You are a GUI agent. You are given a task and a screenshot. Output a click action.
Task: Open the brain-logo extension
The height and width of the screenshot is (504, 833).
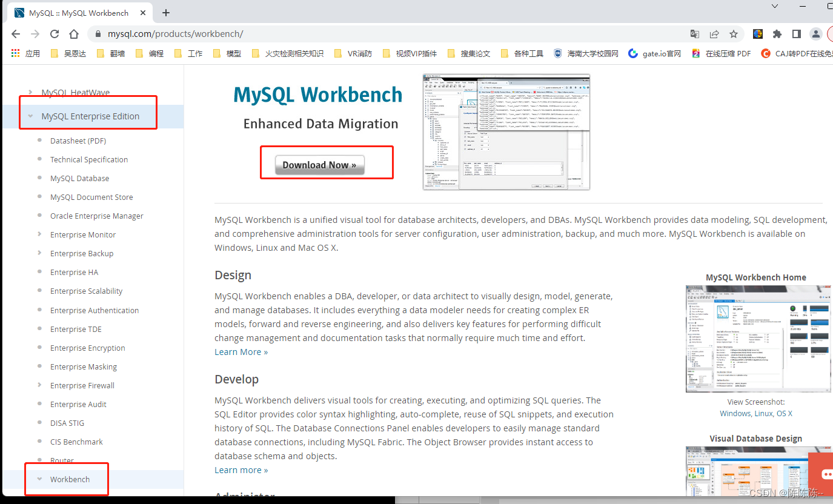758,34
